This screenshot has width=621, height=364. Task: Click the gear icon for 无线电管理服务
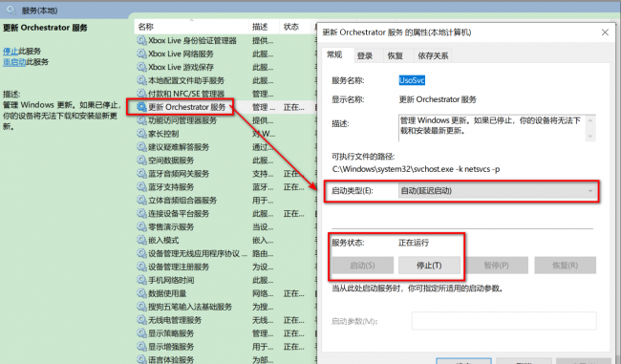pyautogui.click(x=141, y=320)
